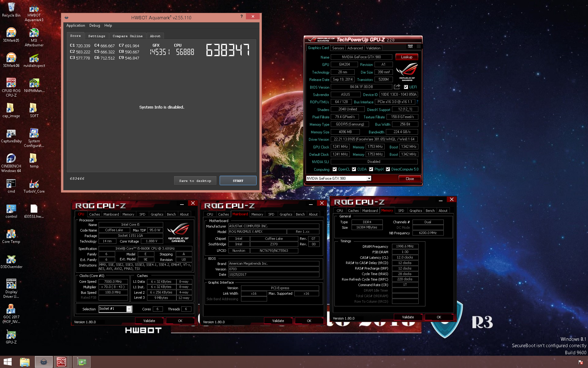Open System Configuration desktop shortcut

(x=34, y=138)
